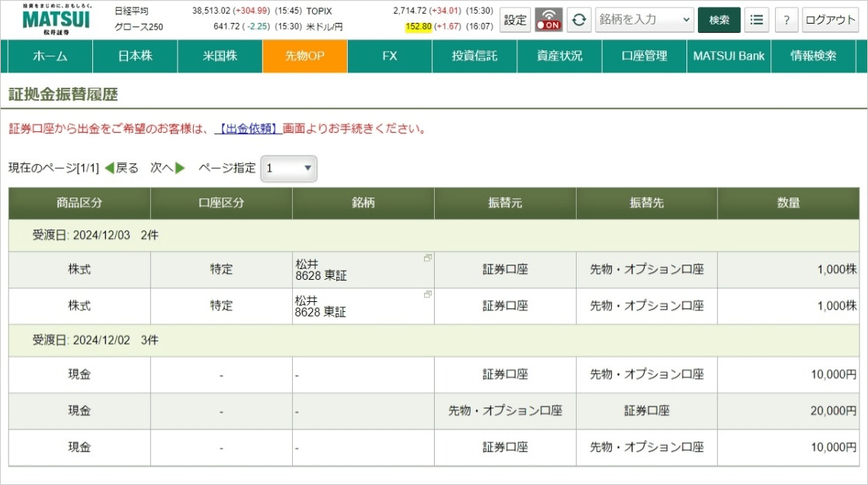The height and width of the screenshot is (485, 868).
Task: Open the 設定 settings button
Action: pyautogui.click(x=516, y=21)
